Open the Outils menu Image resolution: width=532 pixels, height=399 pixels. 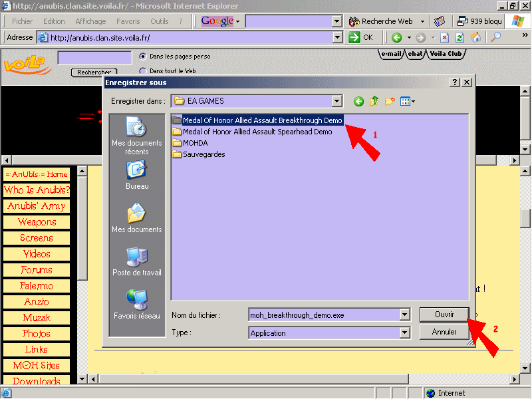(x=160, y=21)
